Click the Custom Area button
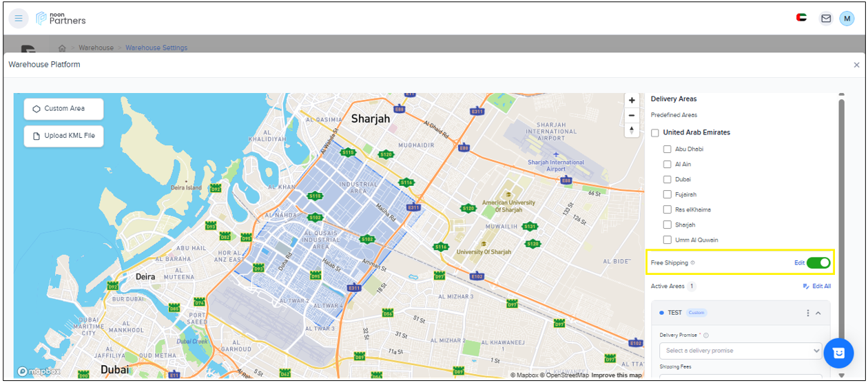This screenshot has height=383, width=868. 64,109
